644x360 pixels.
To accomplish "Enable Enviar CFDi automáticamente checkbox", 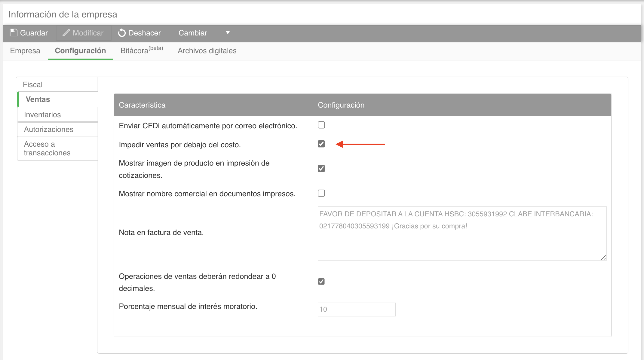I will pos(321,125).
